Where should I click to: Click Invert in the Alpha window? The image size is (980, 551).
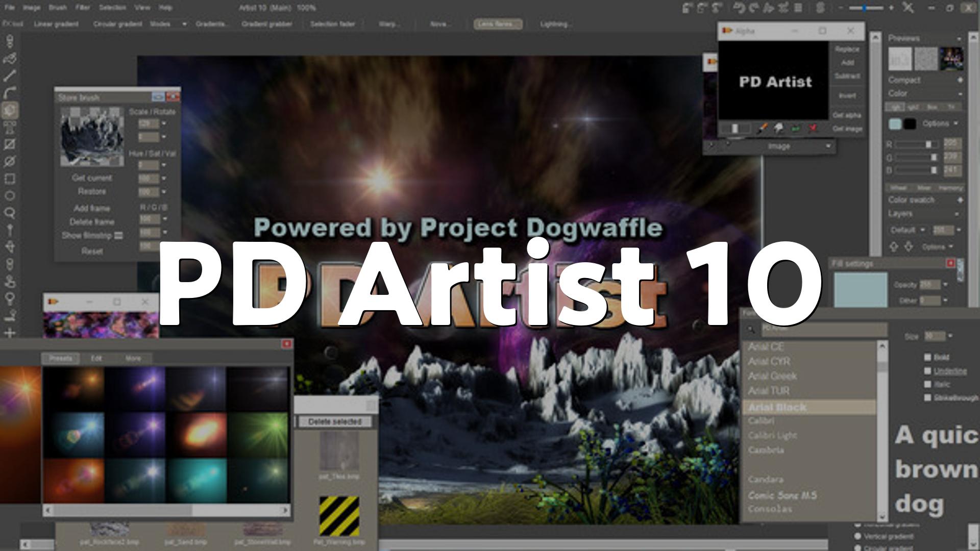pyautogui.click(x=847, y=95)
